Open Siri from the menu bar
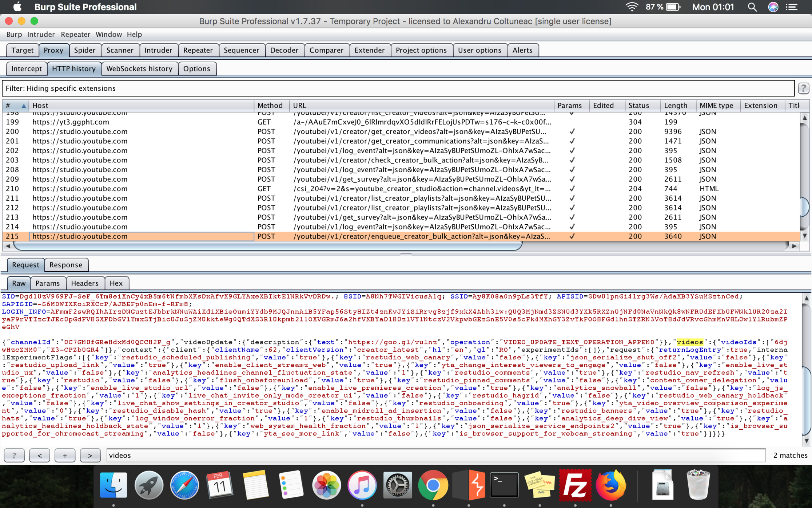The height and width of the screenshot is (508, 812). 773,7
